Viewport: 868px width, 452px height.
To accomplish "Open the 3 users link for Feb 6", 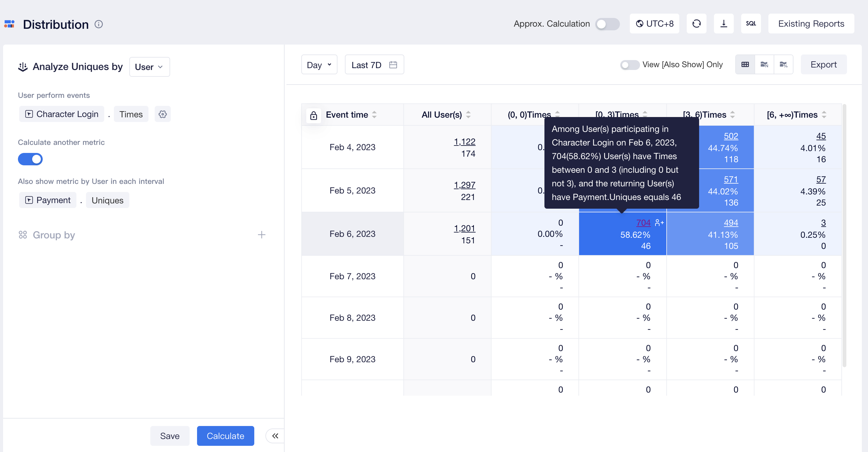I will pyautogui.click(x=823, y=223).
